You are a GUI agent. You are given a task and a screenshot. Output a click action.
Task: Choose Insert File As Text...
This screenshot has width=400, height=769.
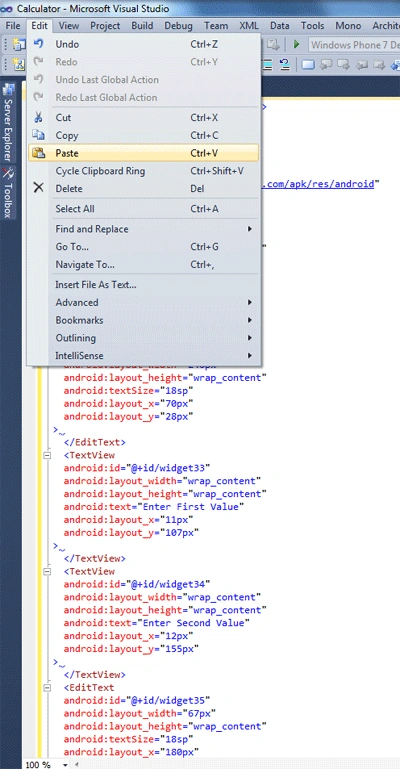144,284
